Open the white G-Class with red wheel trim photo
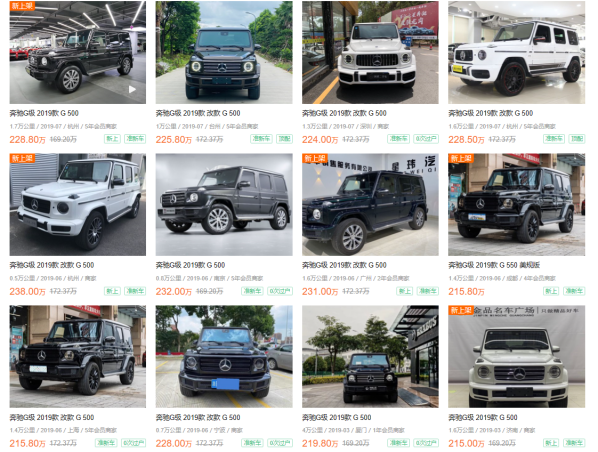The image size is (598, 452). pyautogui.click(x=516, y=53)
